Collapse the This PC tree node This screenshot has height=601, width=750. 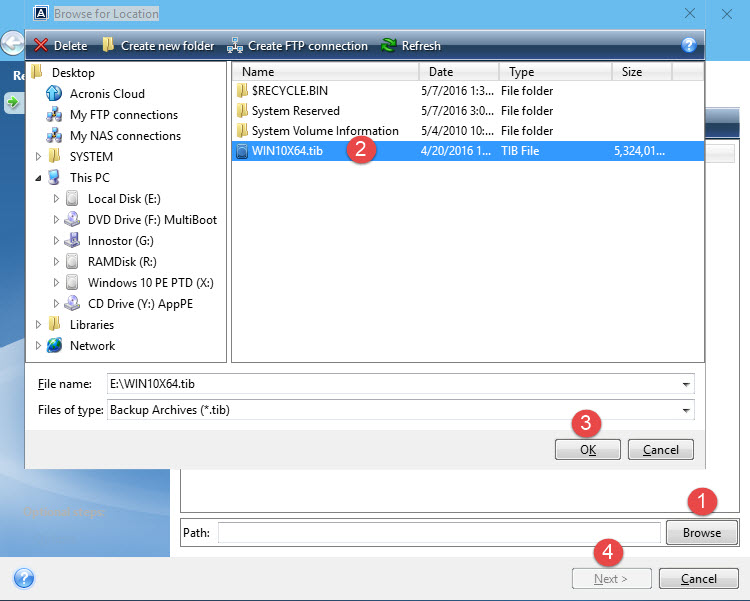point(38,178)
